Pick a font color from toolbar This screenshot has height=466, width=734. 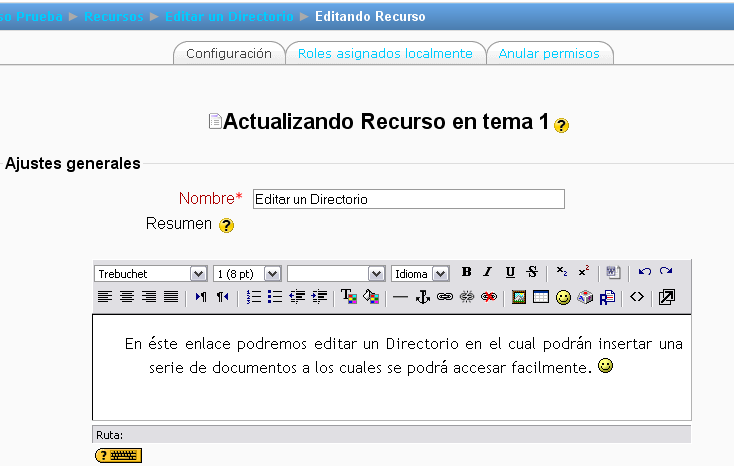click(x=349, y=297)
